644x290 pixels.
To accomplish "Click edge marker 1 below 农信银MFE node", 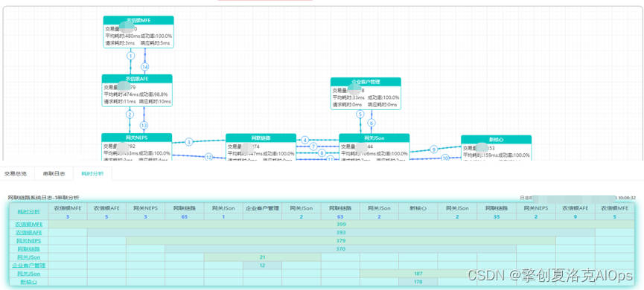I will (x=130, y=55).
